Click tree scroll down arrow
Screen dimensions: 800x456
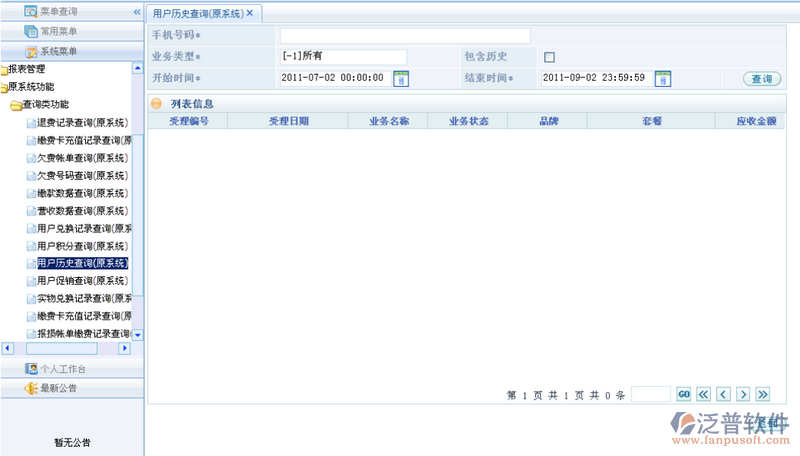(x=138, y=335)
